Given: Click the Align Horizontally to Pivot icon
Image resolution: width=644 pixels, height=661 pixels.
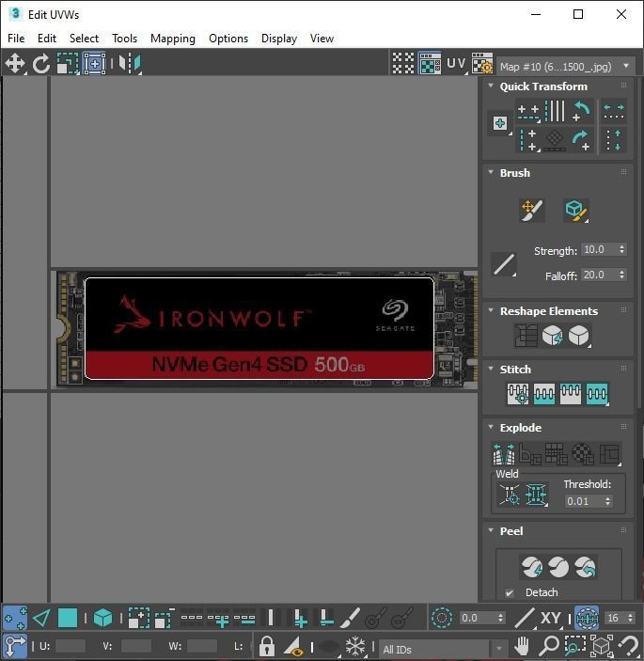Looking at the screenshot, I should click(x=528, y=111).
